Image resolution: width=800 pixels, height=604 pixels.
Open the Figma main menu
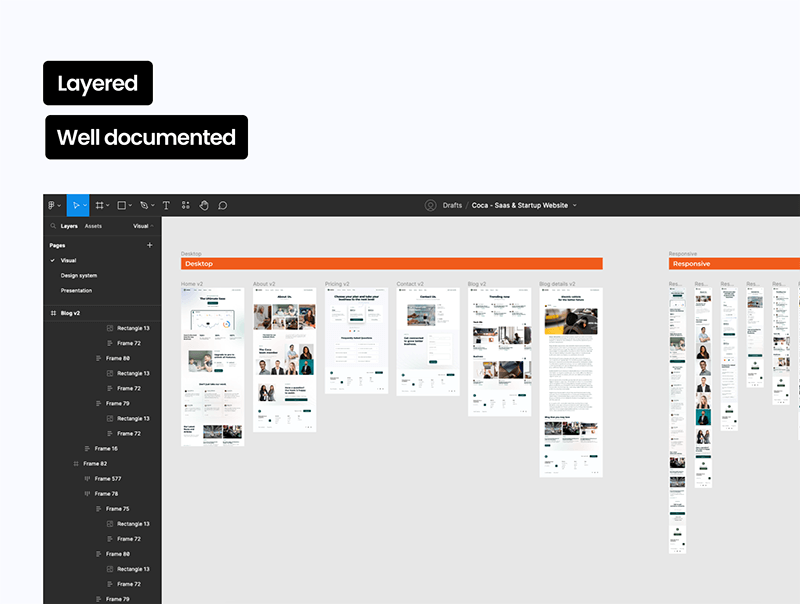[53, 205]
